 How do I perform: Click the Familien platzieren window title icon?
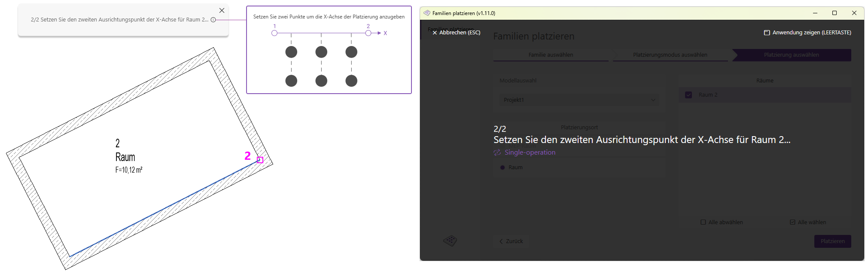tap(426, 13)
